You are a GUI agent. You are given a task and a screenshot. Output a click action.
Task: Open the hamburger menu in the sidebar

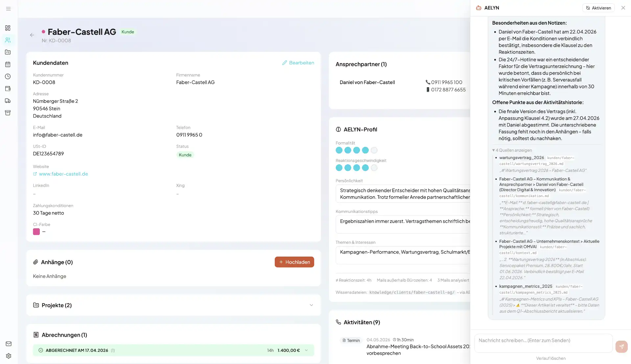click(x=9, y=9)
